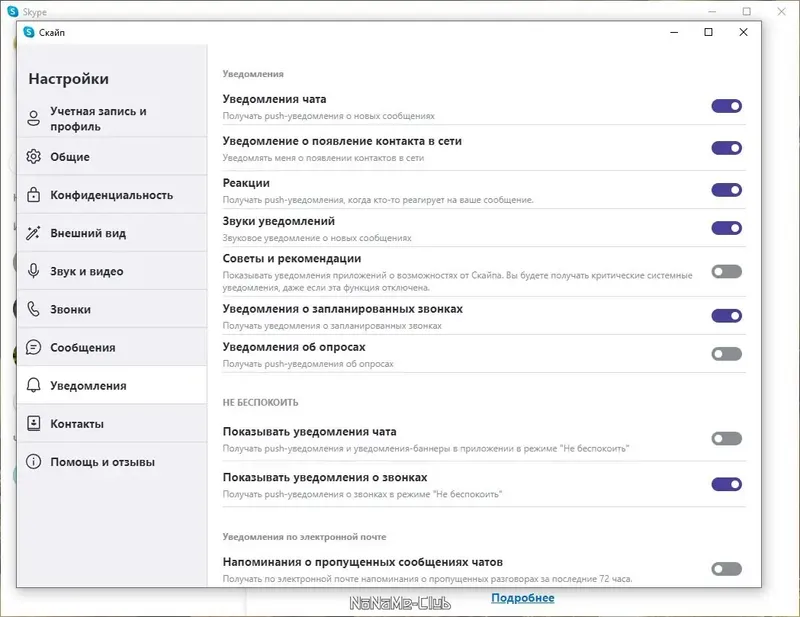Select the bell icon for Уведомления

(x=31, y=385)
